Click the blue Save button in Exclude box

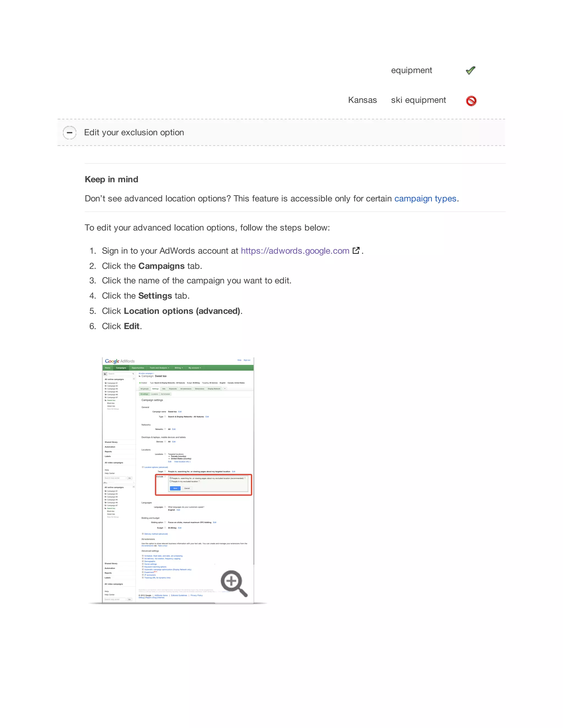175,488
